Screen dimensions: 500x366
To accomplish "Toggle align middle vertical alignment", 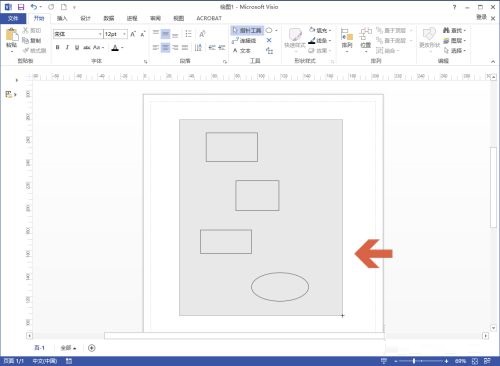I will (165, 34).
